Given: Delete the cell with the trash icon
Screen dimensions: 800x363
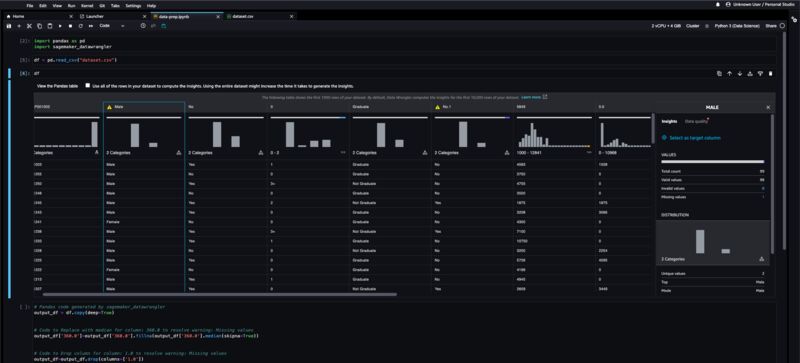Looking at the screenshot, I should pos(770,74).
